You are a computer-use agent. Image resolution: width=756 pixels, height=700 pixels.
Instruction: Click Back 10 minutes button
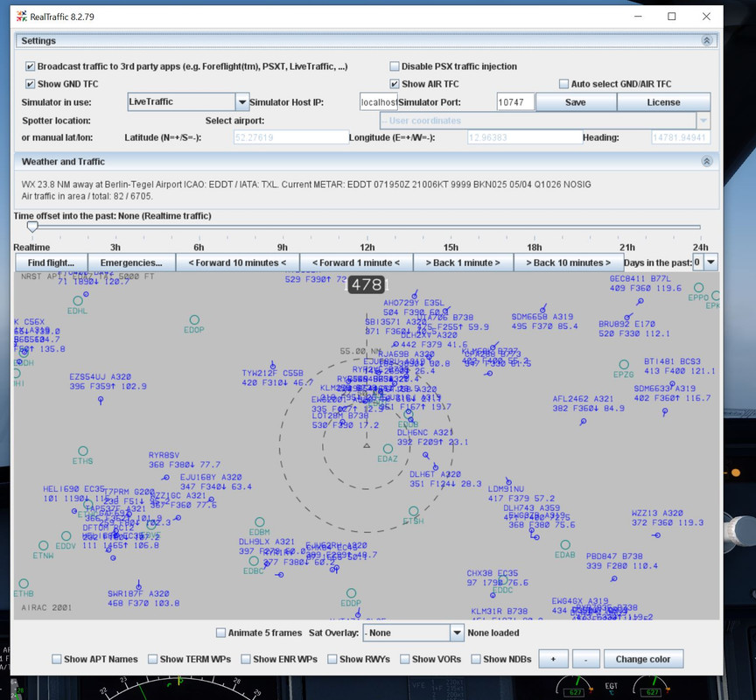click(568, 262)
